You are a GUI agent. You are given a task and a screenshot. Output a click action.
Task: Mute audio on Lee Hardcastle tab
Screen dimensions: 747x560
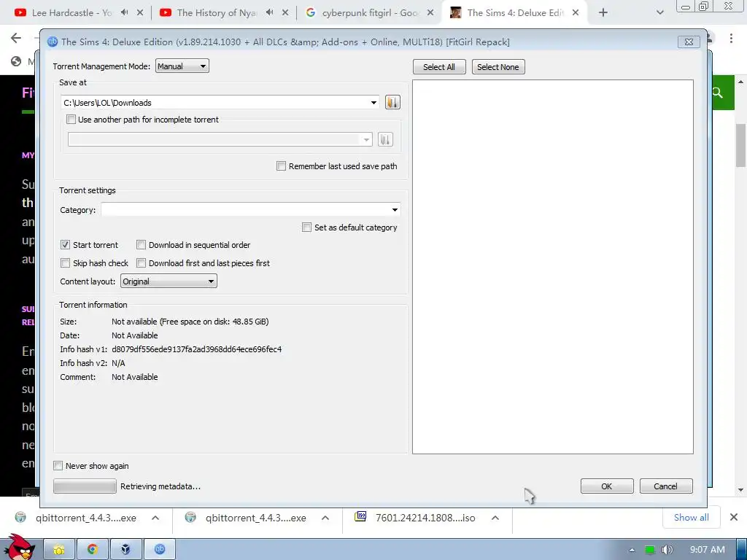[124, 13]
